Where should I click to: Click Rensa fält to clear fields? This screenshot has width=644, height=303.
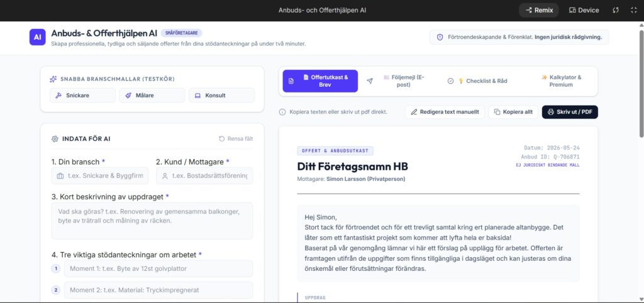point(236,139)
